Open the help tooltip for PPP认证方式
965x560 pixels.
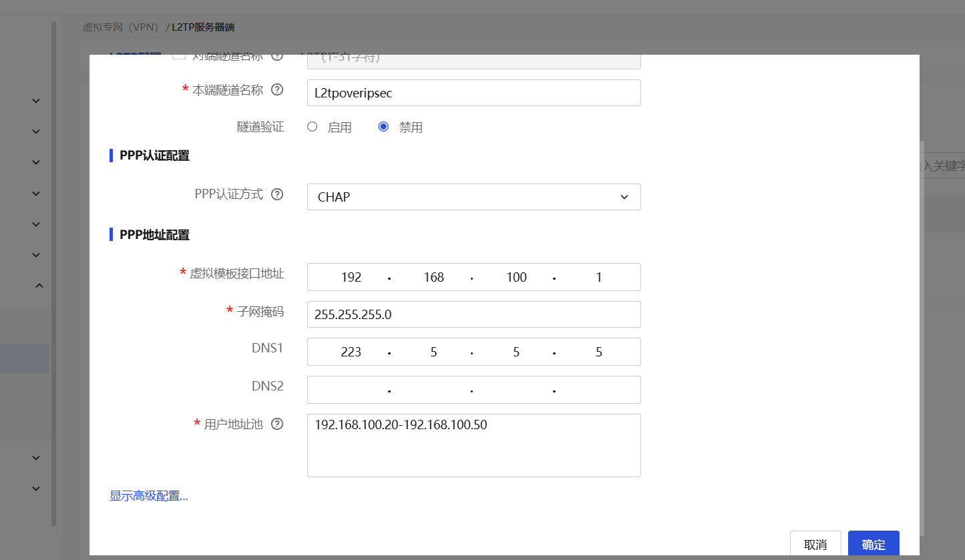pyautogui.click(x=276, y=194)
